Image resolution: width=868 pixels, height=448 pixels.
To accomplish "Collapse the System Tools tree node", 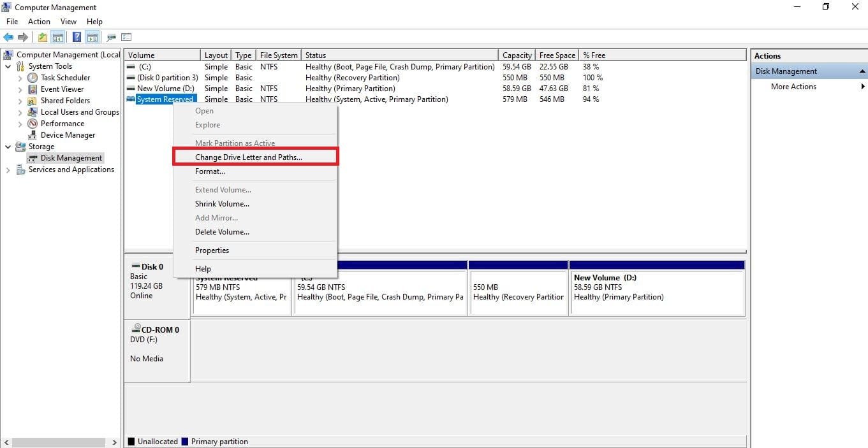I will tap(8, 66).
